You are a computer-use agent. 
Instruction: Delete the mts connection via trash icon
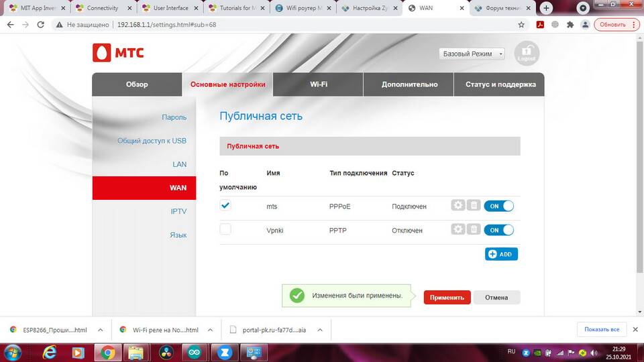point(474,205)
